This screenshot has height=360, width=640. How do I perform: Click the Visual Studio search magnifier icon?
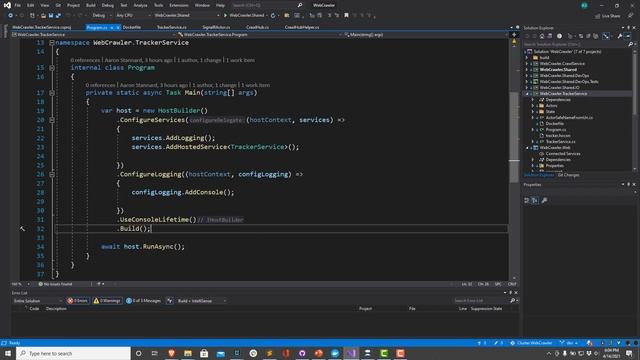[x=300, y=5]
